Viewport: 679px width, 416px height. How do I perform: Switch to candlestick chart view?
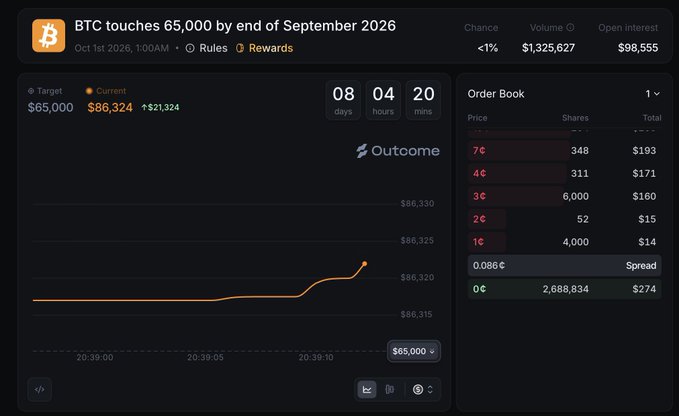390,390
